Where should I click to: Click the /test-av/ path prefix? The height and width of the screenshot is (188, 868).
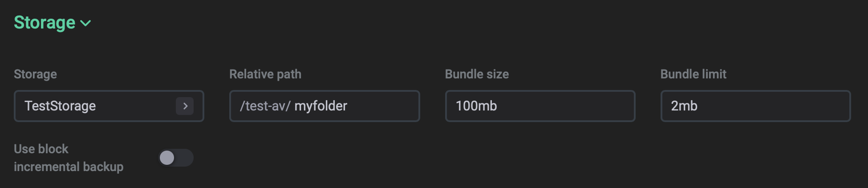click(x=265, y=106)
